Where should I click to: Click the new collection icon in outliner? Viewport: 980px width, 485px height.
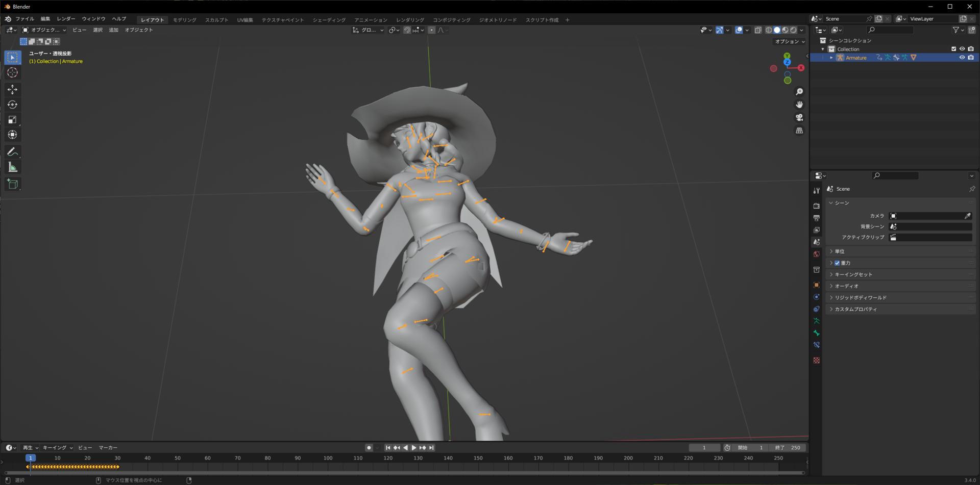[972, 30]
